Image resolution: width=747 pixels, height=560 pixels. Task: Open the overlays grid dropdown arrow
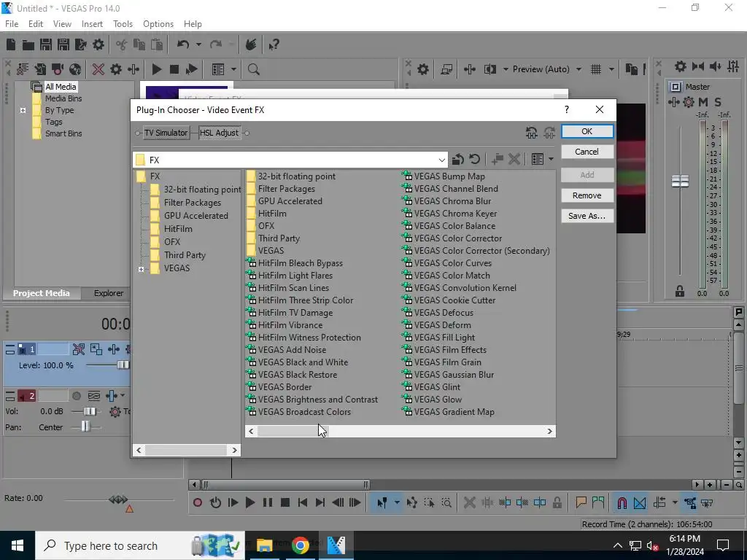(611, 69)
